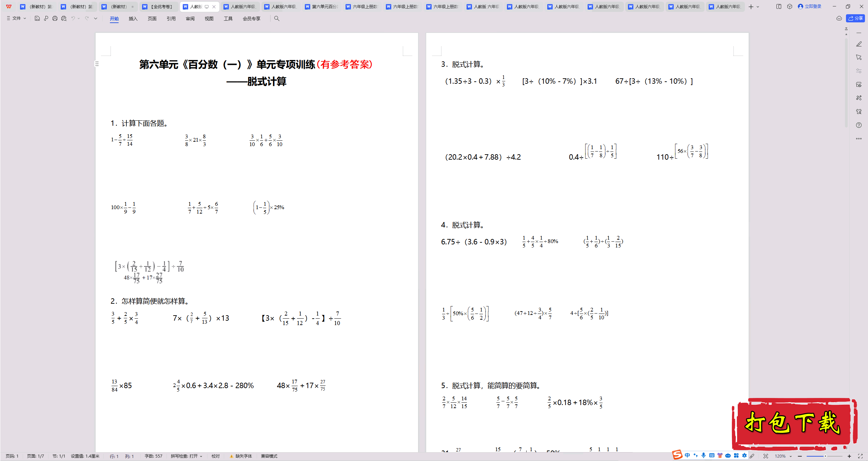Click the Sogou microphone voice input icon
This screenshot has height=461, width=868.
(x=704, y=456)
